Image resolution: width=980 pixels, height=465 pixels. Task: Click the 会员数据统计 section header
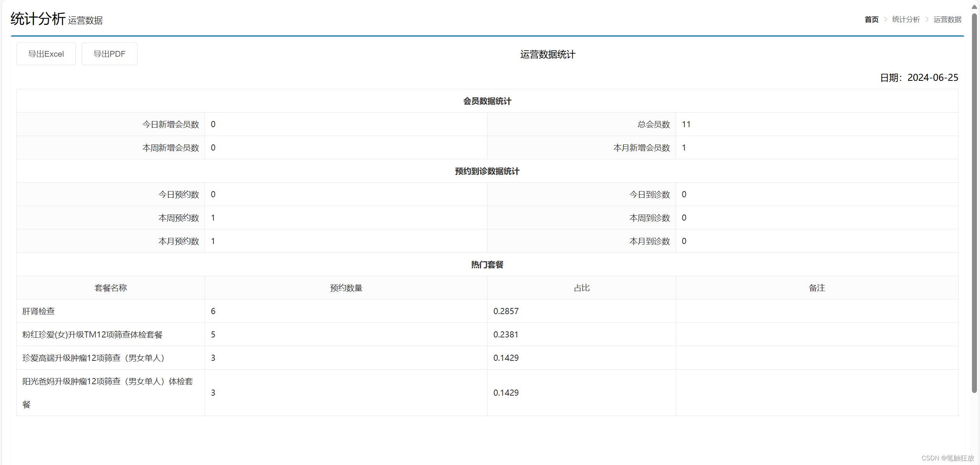487,101
